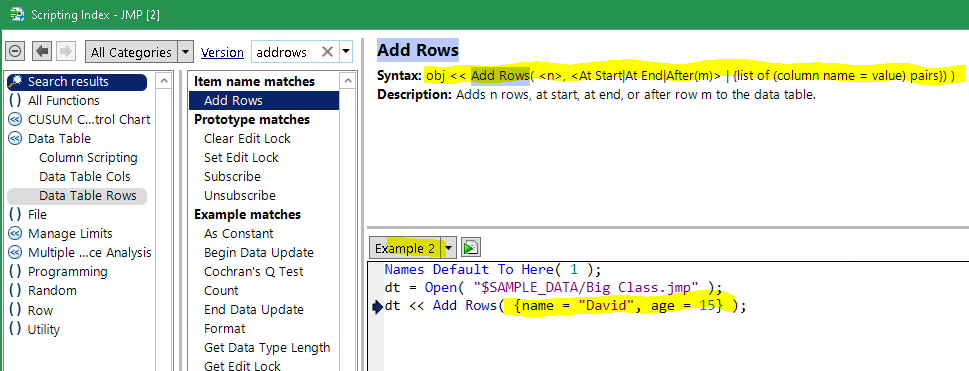
Task: Open the Example 2 dropdown arrow
Action: (x=449, y=249)
